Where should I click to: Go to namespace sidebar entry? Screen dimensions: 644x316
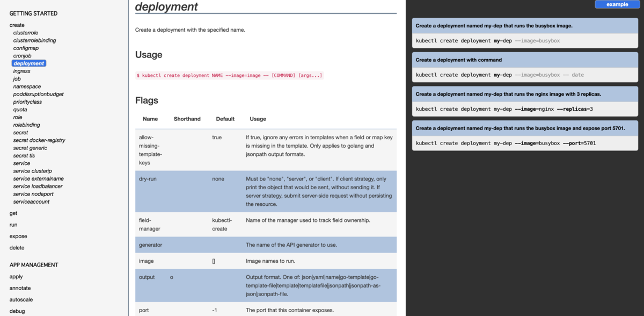(x=27, y=87)
